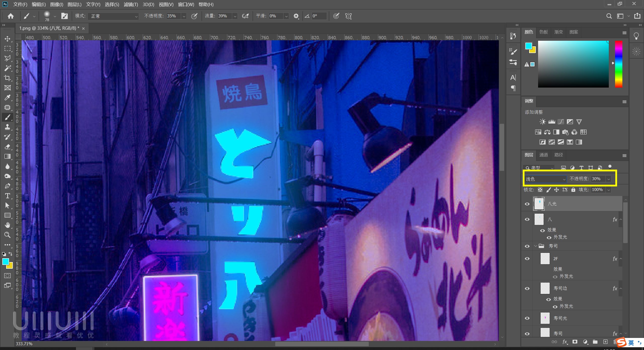Image resolution: width=644 pixels, height=350 pixels.
Task: Select the Frame tool
Action: pyautogui.click(x=8, y=88)
